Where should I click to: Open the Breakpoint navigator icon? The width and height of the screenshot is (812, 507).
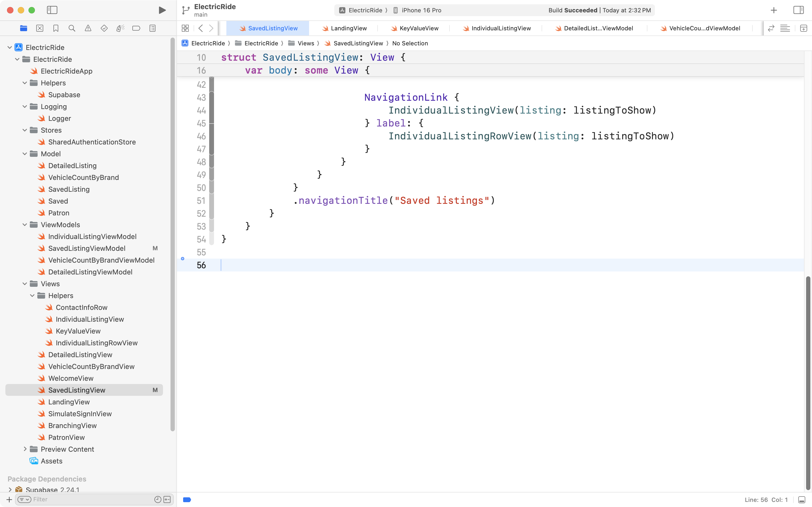tap(136, 28)
